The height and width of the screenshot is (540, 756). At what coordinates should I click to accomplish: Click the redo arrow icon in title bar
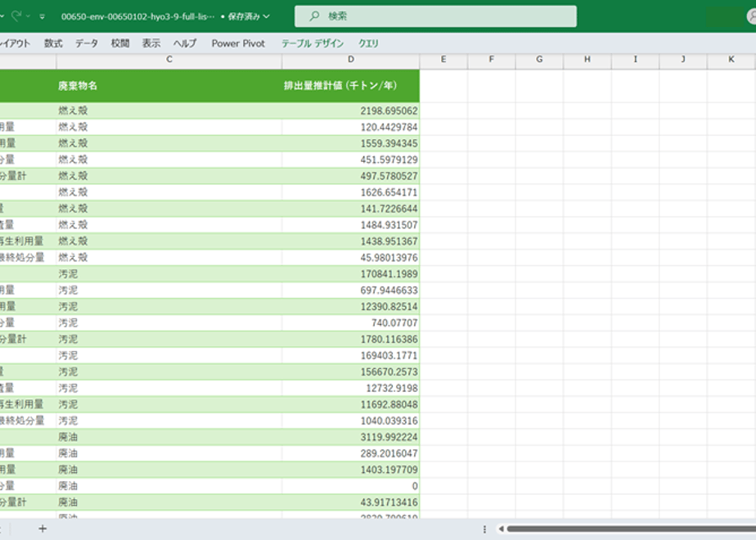click(x=16, y=16)
